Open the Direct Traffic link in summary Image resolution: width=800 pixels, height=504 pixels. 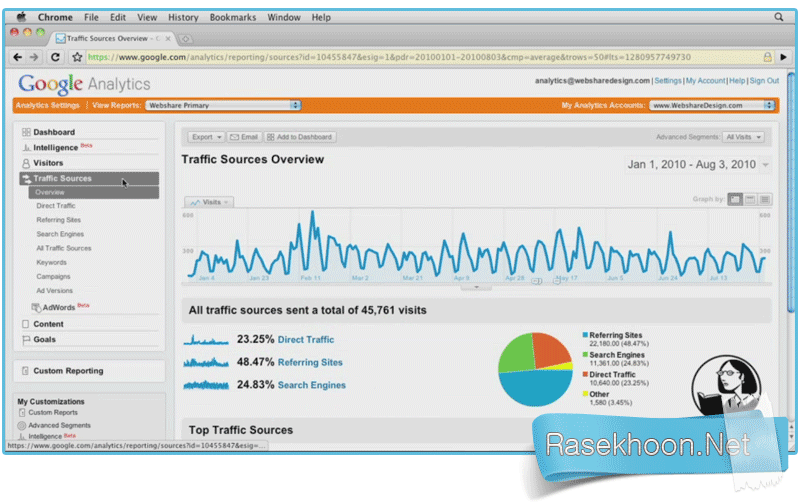(x=306, y=340)
